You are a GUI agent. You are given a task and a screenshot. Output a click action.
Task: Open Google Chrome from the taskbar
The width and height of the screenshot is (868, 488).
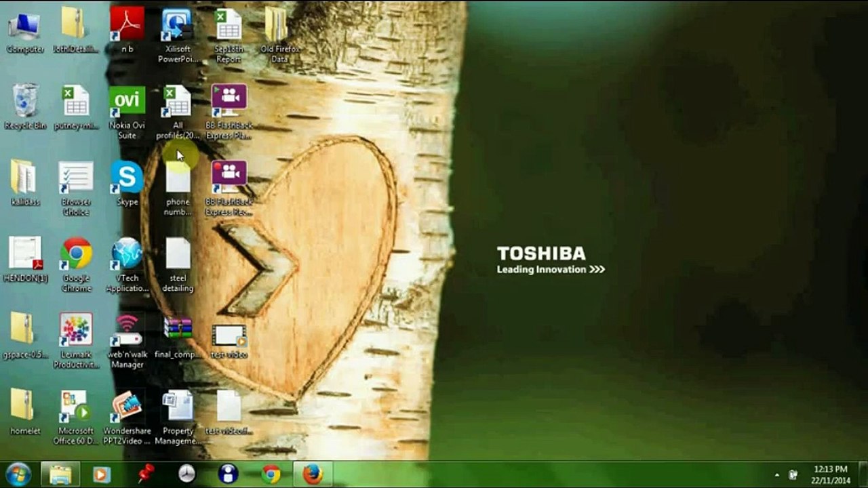click(x=271, y=474)
